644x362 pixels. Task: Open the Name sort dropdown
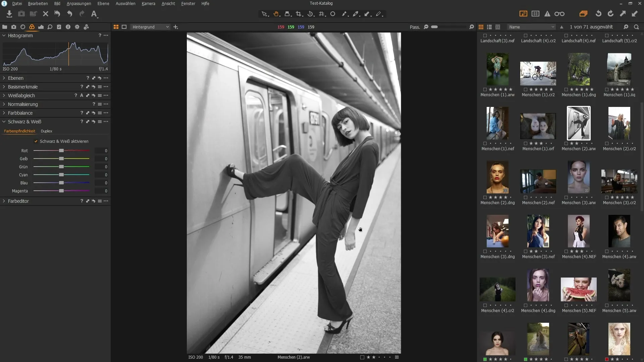[532, 27]
